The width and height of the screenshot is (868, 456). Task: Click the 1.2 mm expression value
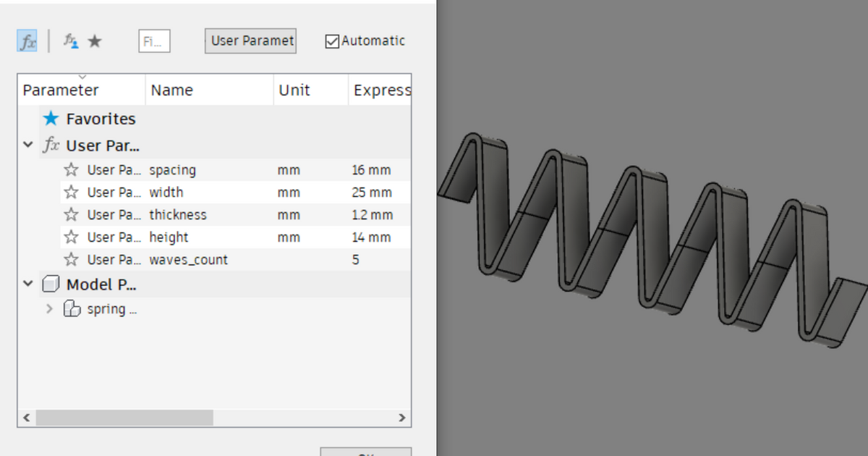click(373, 215)
